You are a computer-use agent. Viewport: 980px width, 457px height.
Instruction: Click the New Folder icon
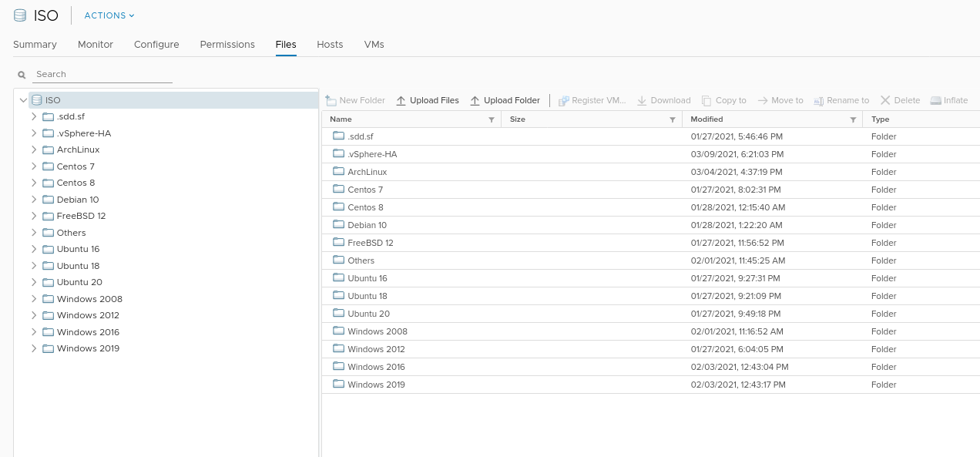pyautogui.click(x=331, y=100)
